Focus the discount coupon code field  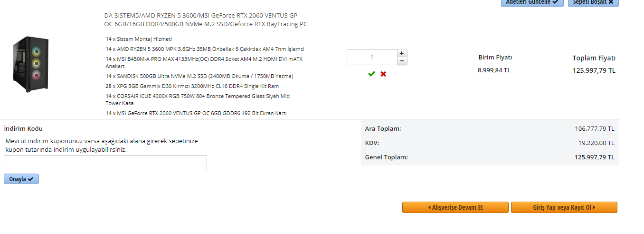[x=105, y=163]
